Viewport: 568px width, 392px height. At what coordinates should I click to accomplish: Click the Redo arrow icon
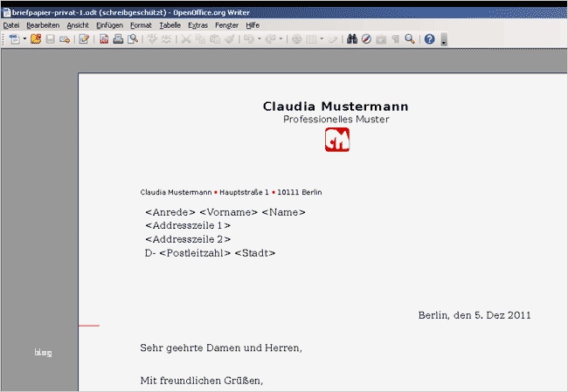[x=270, y=38]
